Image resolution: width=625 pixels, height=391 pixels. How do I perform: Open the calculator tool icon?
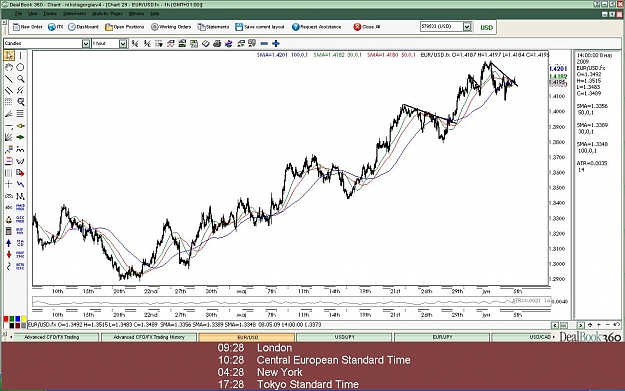pyautogui.click(x=9, y=231)
